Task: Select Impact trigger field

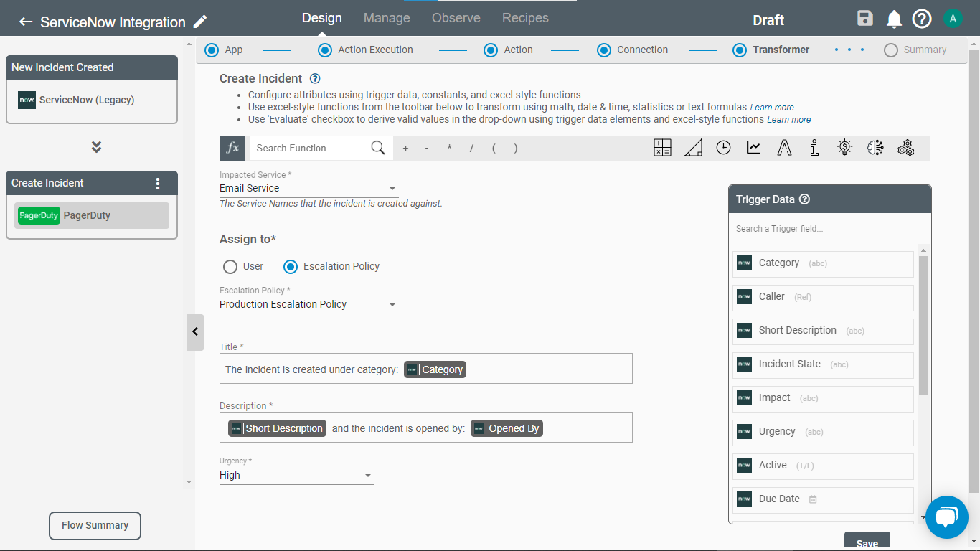Action: coord(823,399)
